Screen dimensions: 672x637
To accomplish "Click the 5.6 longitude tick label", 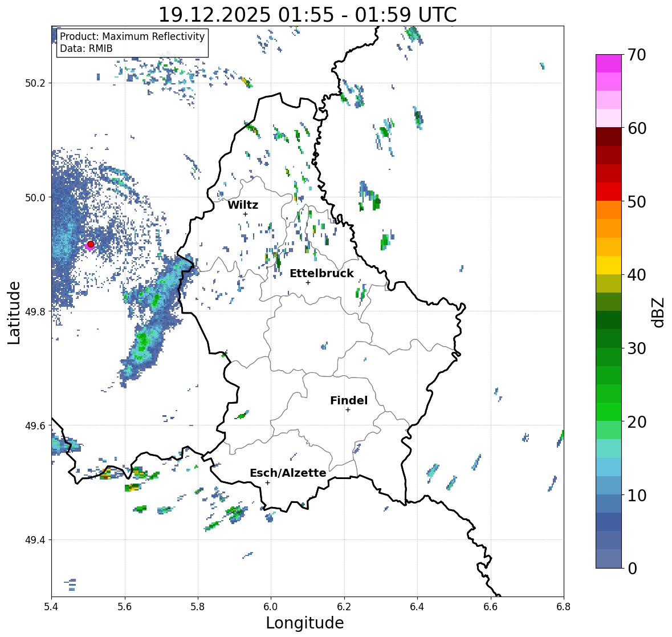I will pyautogui.click(x=125, y=607).
